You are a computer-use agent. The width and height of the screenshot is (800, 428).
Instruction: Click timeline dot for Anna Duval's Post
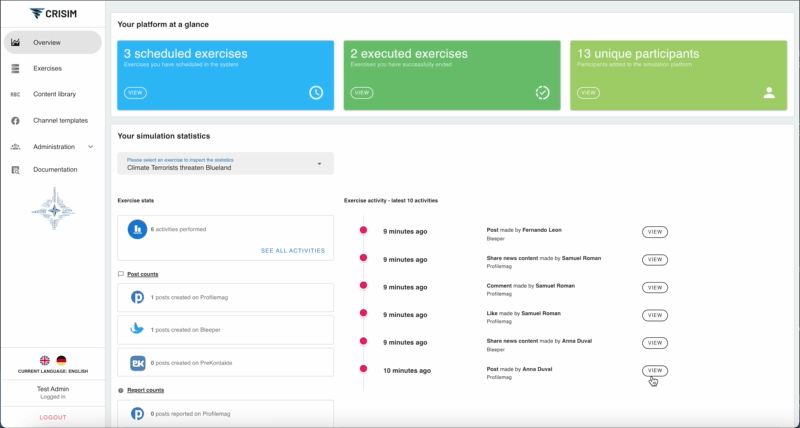pyautogui.click(x=363, y=368)
